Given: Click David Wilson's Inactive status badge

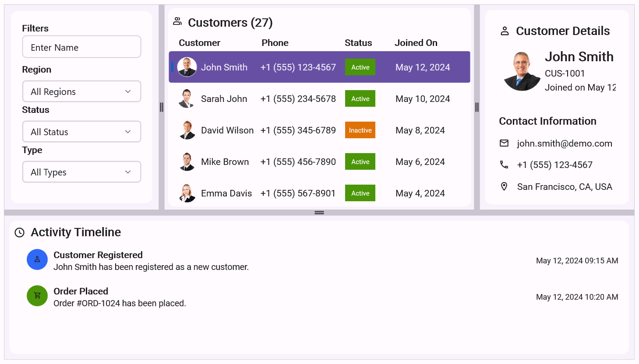Looking at the screenshot, I should [x=360, y=130].
